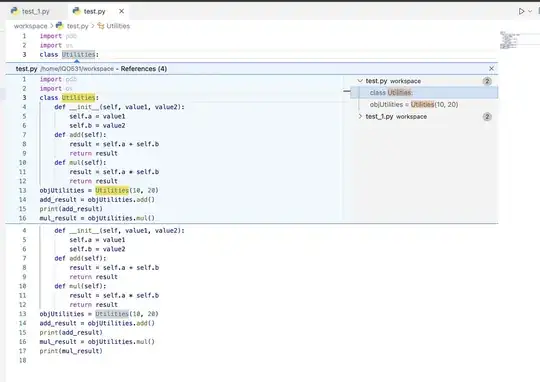This screenshot has width=540, height=382.
Task: Click test.py in the breadcrumb
Action: 77,26
